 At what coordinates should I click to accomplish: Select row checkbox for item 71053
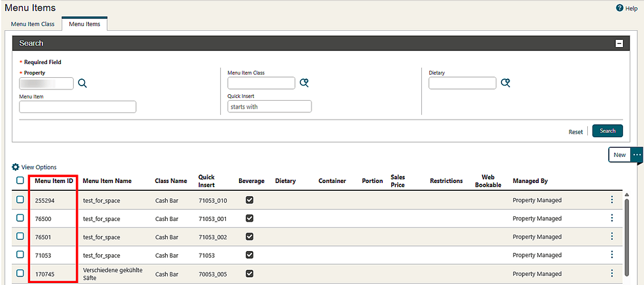20,254
